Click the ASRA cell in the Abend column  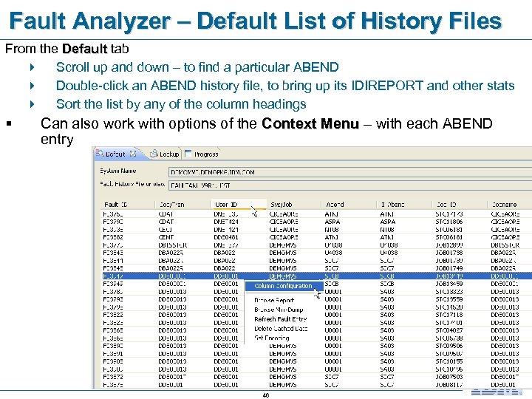[x=332, y=222]
